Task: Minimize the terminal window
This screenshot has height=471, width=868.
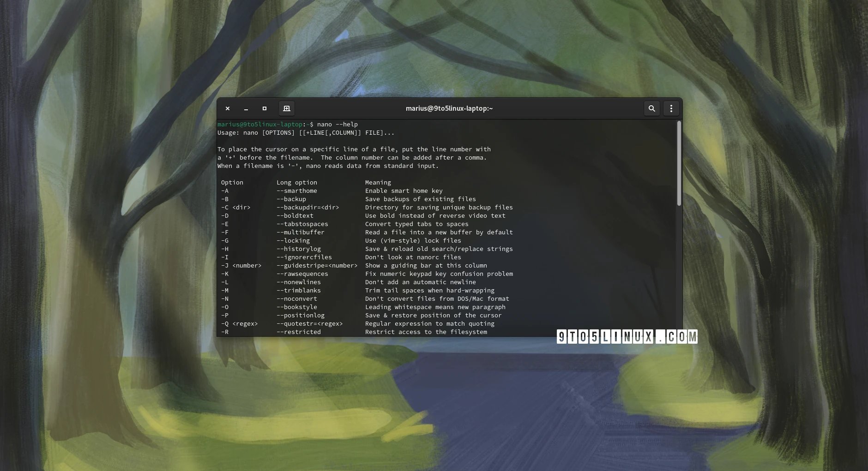Action: pyautogui.click(x=246, y=108)
